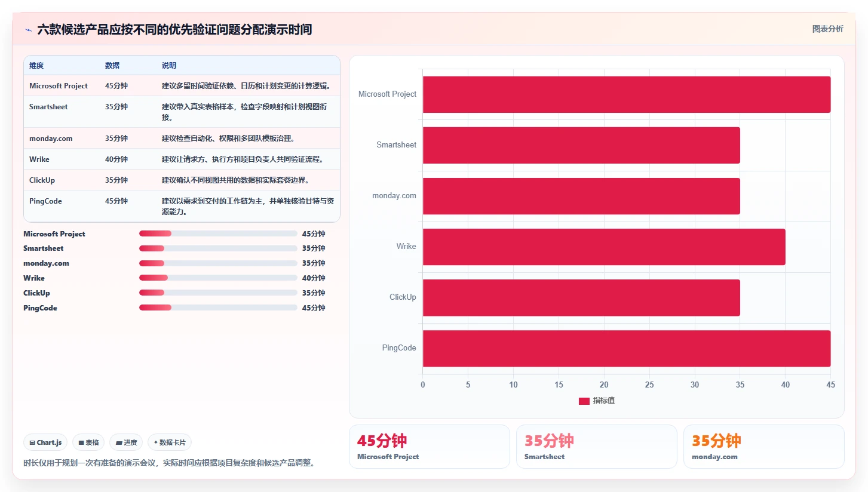Click the Microsoft Project progress bar
The width and height of the screenshot is (868, 492).
[x=218, y=233]
